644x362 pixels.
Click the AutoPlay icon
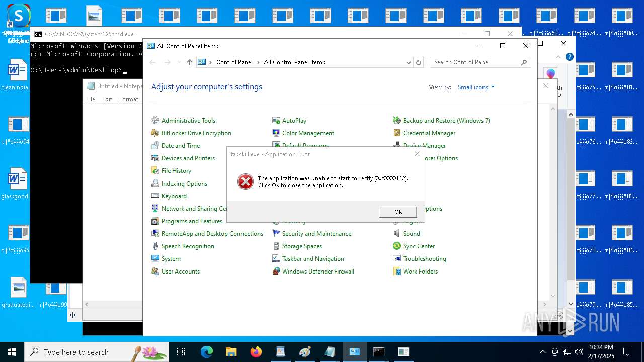(276, 121)
